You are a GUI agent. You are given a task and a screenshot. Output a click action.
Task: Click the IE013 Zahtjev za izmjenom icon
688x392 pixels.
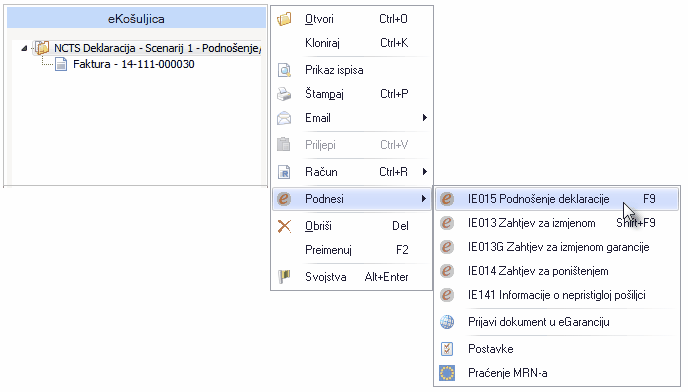click(447, 223)
